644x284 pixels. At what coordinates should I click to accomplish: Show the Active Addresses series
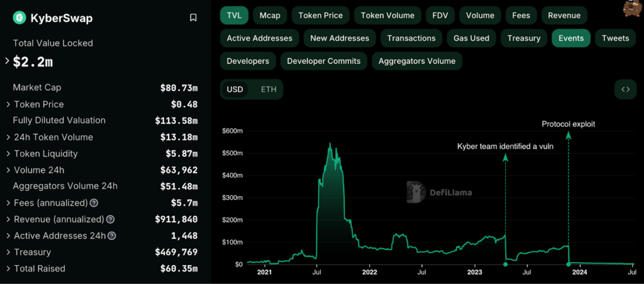pyautogui.click(x=259, y=38)
